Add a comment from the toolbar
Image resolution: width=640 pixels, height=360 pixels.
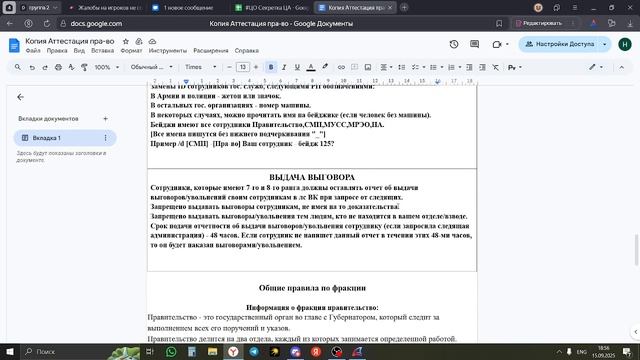click(x=354, y=67)
